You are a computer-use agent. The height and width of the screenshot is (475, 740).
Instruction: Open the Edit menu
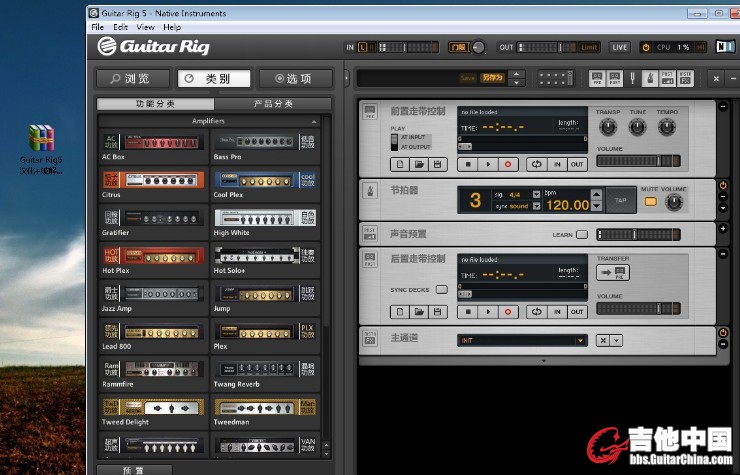click(120, 27)
